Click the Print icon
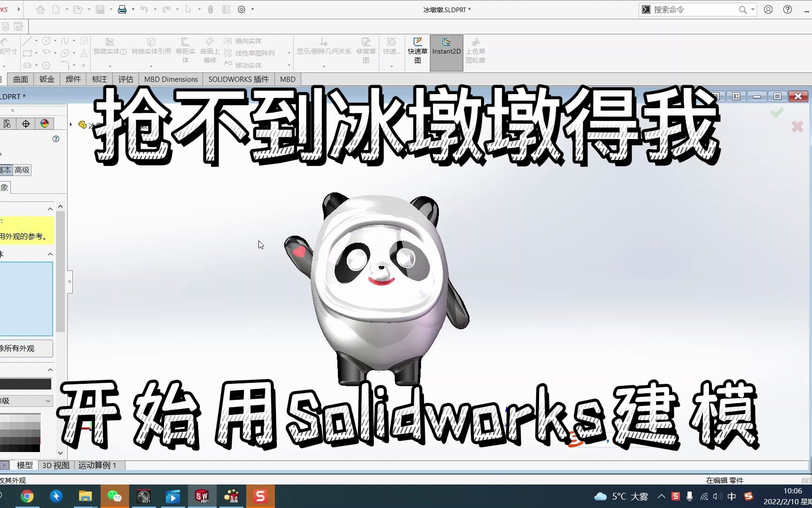This screenshot has height=508, width=812. (122, 9)
